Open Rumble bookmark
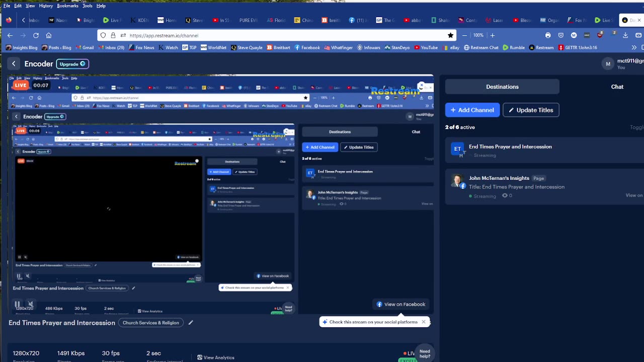Image resolution: width=644 pixels, height=362 pixels. (513, 47)
